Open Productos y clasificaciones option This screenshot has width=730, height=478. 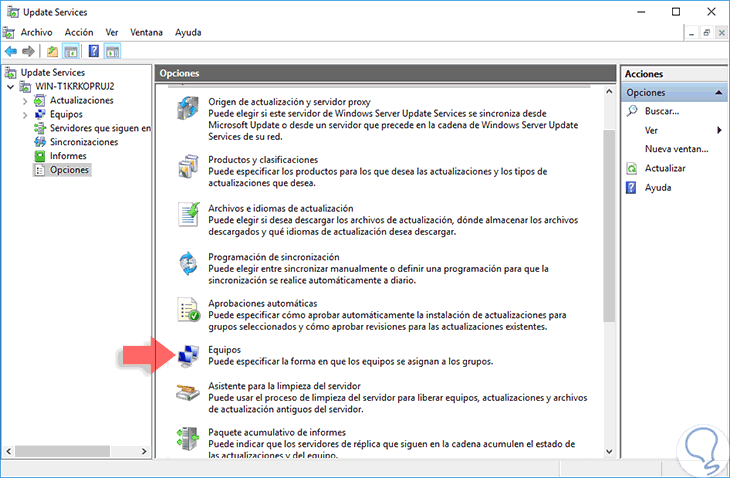pyautogui.click(x=263, y=160)
